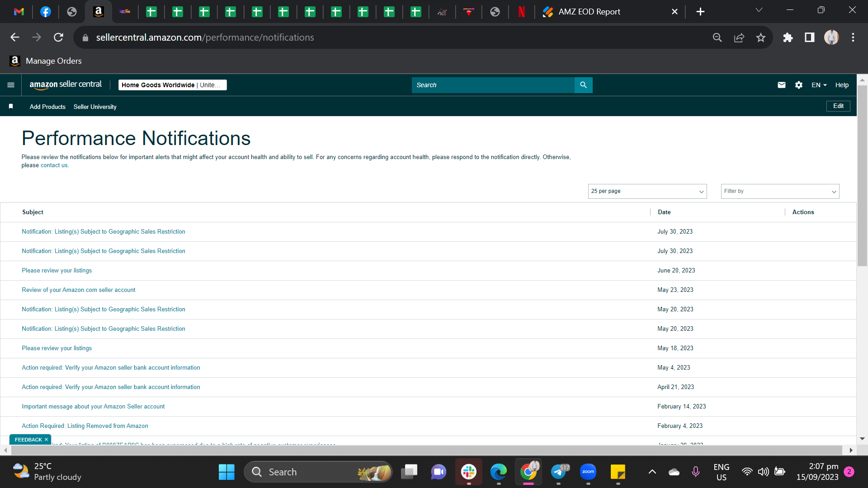Share this page via share icon

click(x=739, y=38)
